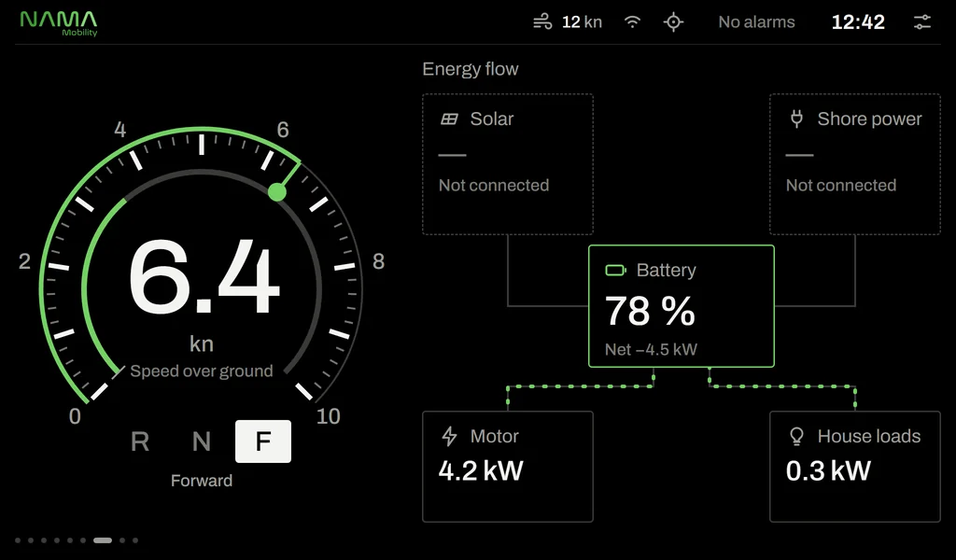Tap Not connected under Solar
956x560 pixels.
[x=494, y=185]
